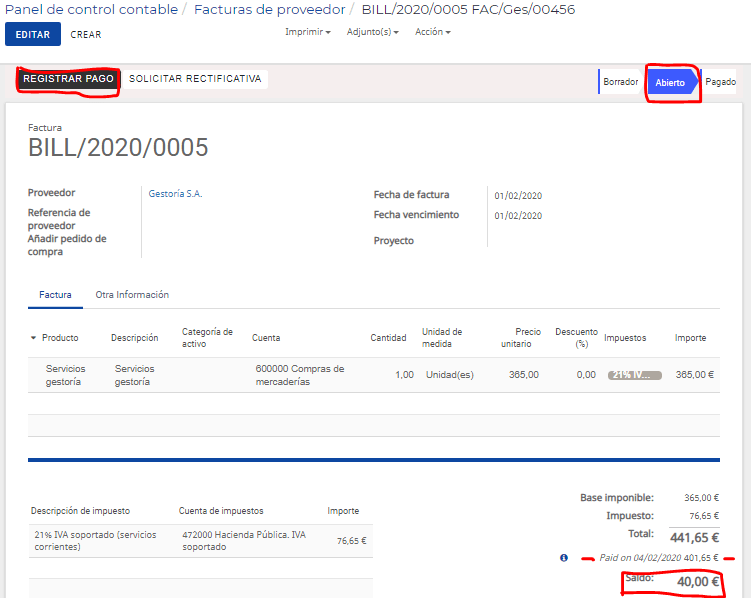Click the line amount 365,00 €
This screenshot has height=598, width=751.
[694, 375]
